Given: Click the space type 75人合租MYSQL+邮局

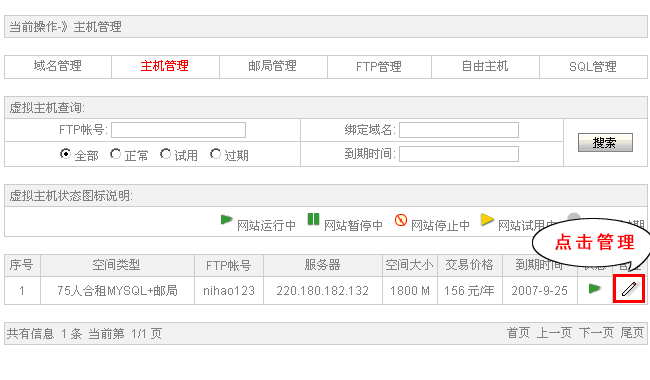Looking at the screenshot, I should point(117,290).
